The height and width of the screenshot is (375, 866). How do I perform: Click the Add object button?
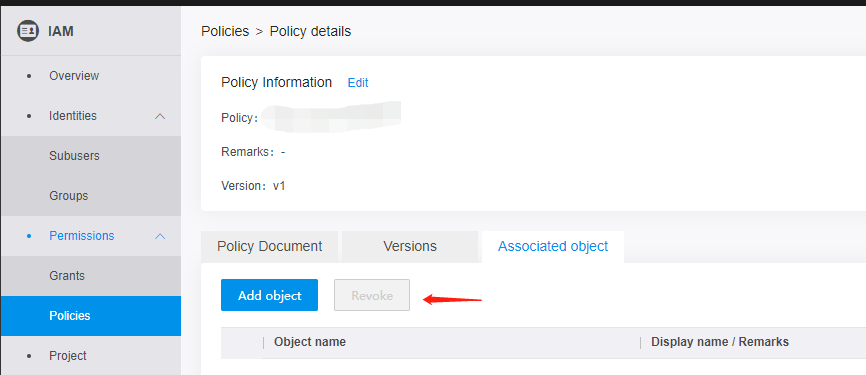click(270, 295)
